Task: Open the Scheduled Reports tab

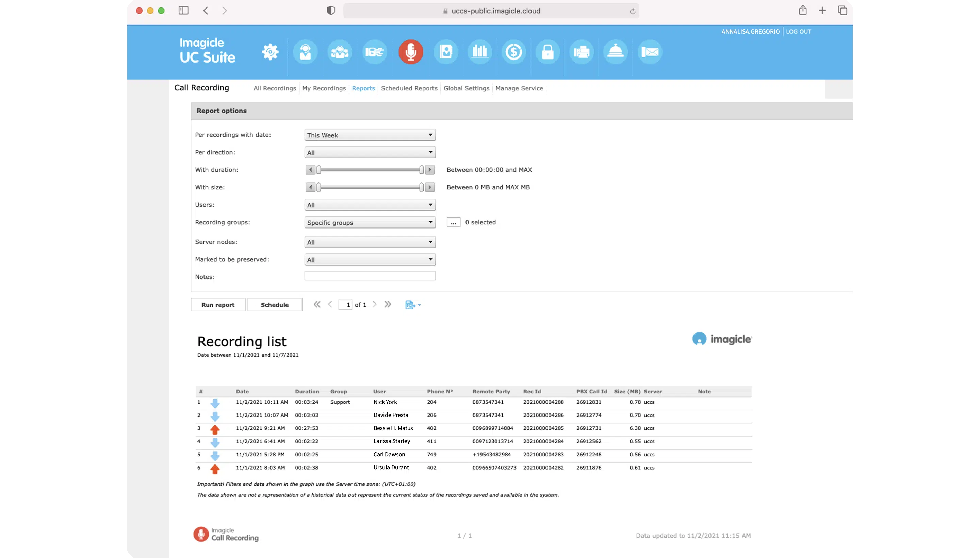Action: [409, 88]
